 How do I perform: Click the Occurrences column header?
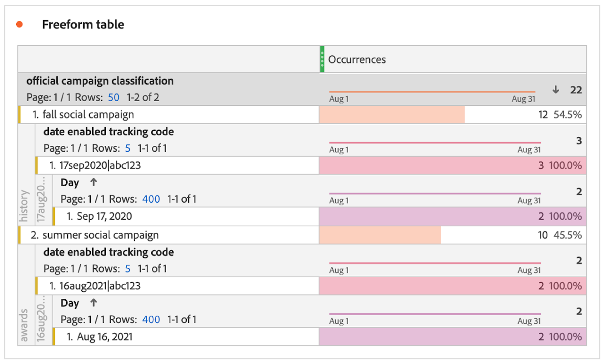point(357,60)
